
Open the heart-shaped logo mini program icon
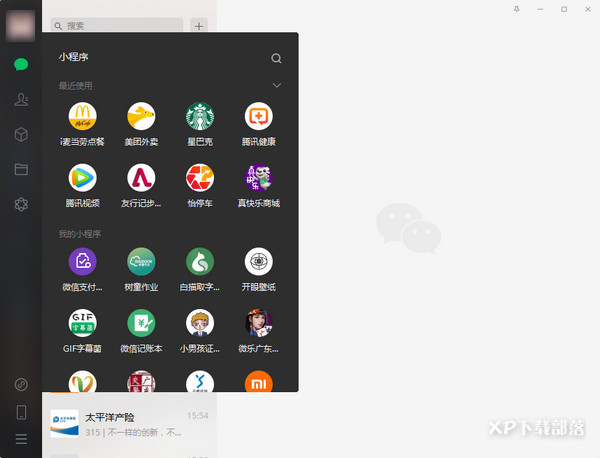click(x=82, y=381)
